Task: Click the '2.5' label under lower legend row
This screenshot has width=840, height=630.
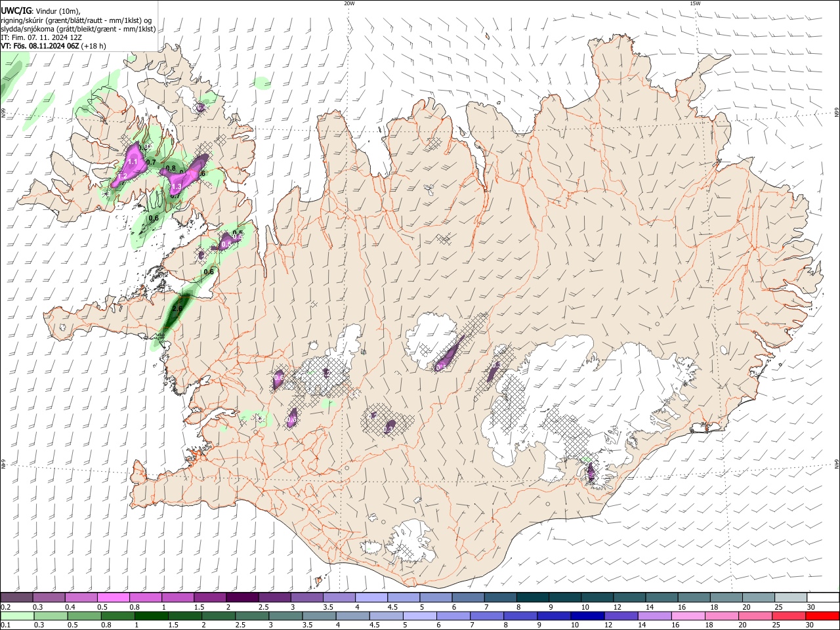Action: pos(240,625)
